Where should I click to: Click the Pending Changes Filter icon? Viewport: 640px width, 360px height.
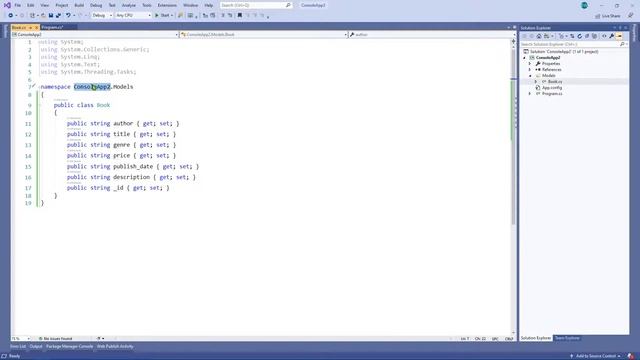[562, 36]
